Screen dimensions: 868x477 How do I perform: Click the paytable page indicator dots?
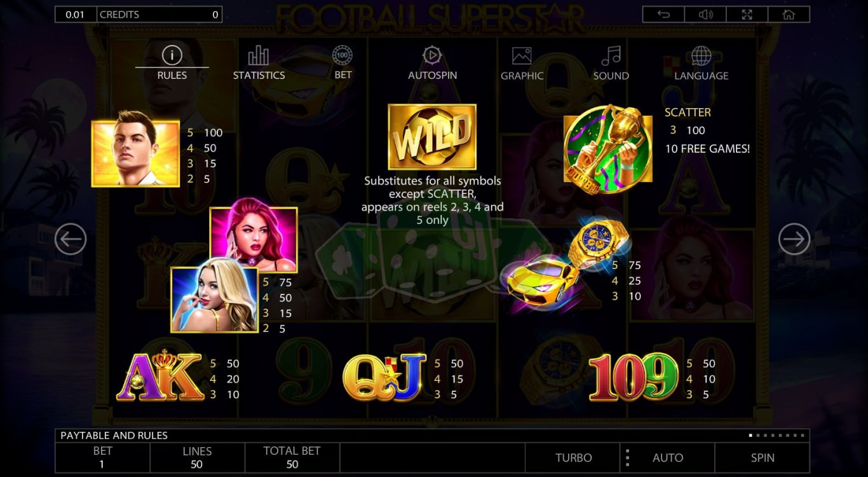point(776,436)
